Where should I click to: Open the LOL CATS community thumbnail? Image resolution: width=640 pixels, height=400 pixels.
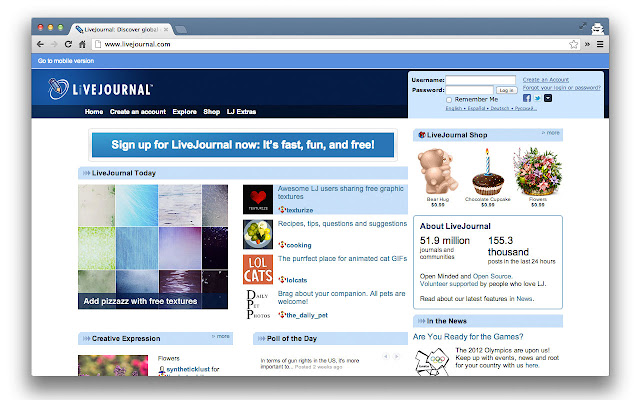(x=258, y=269)
